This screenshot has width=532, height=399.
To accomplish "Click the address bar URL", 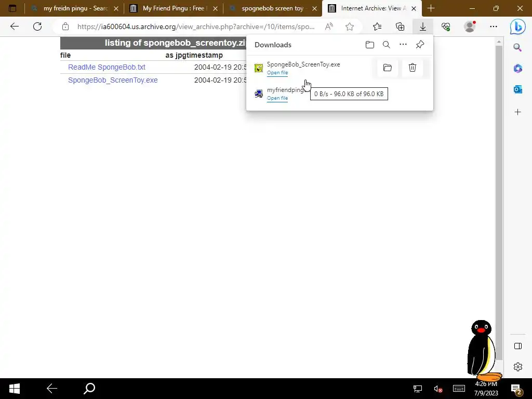I will pos(196,26).
